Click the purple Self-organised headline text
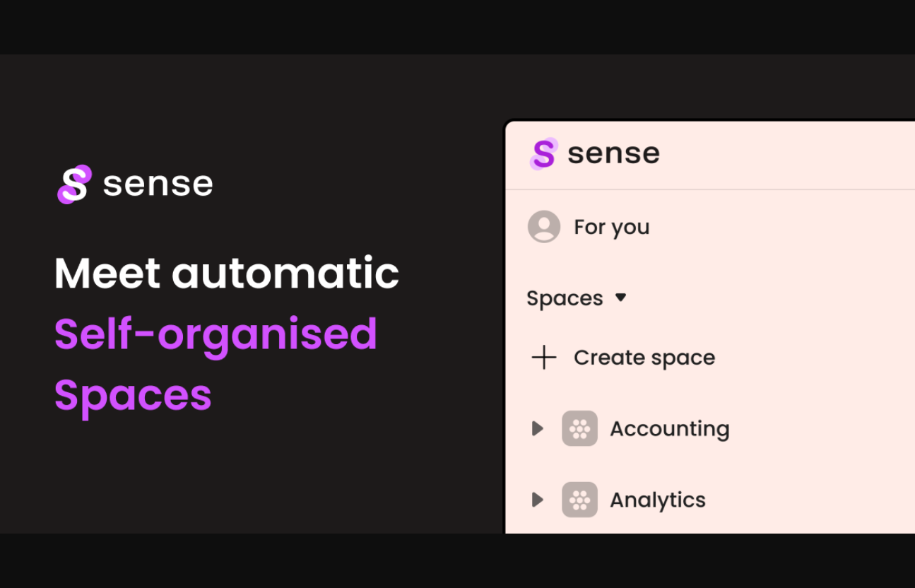 (x=216, y=334)
